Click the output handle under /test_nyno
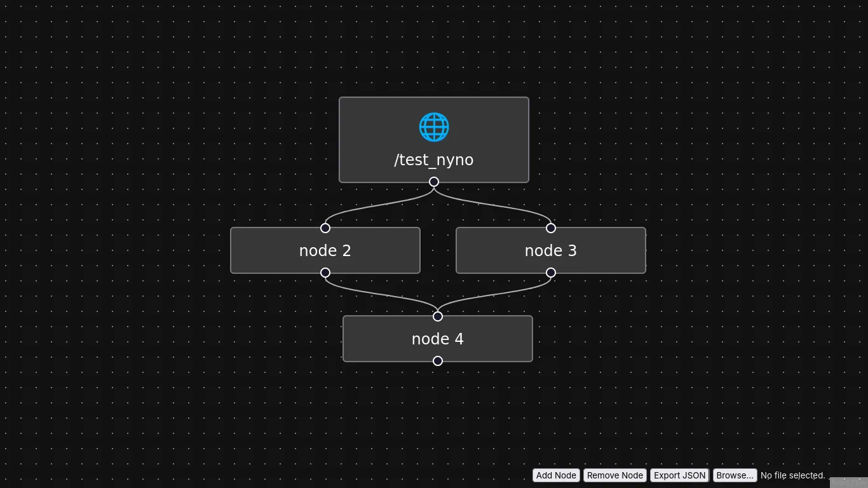868x488 pixels. [434, 182]
